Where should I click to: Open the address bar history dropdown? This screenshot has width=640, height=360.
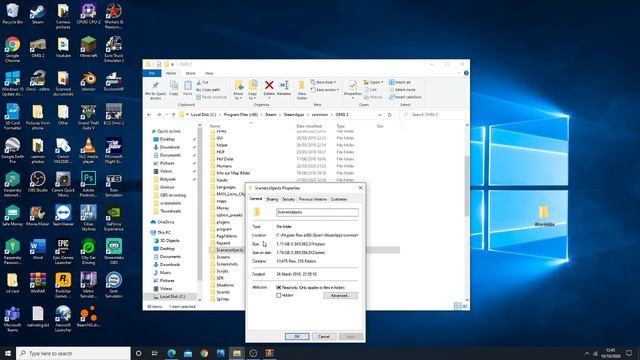click(x=380, y=115)
